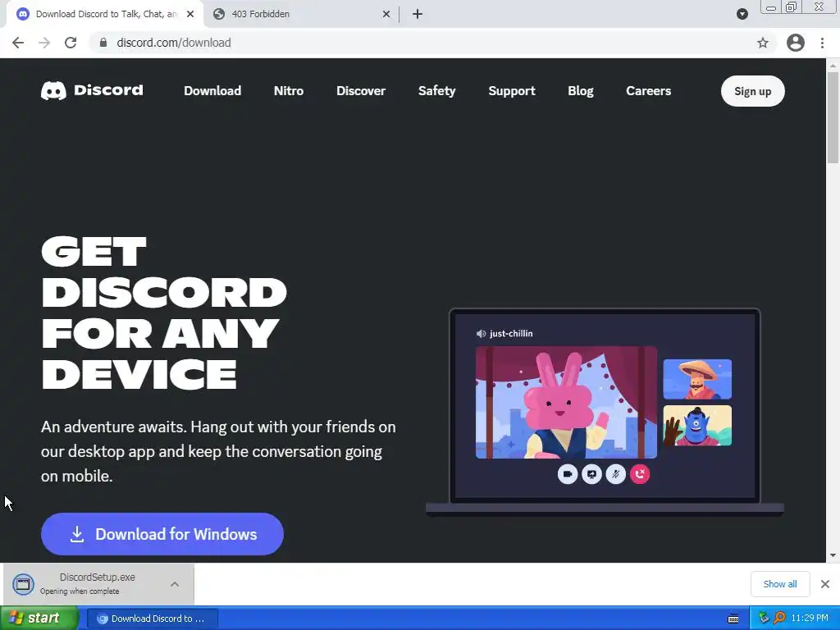The width and height of the screenshot is (840, 630).
Task: Open the Blog nav link
Action: 581,91
